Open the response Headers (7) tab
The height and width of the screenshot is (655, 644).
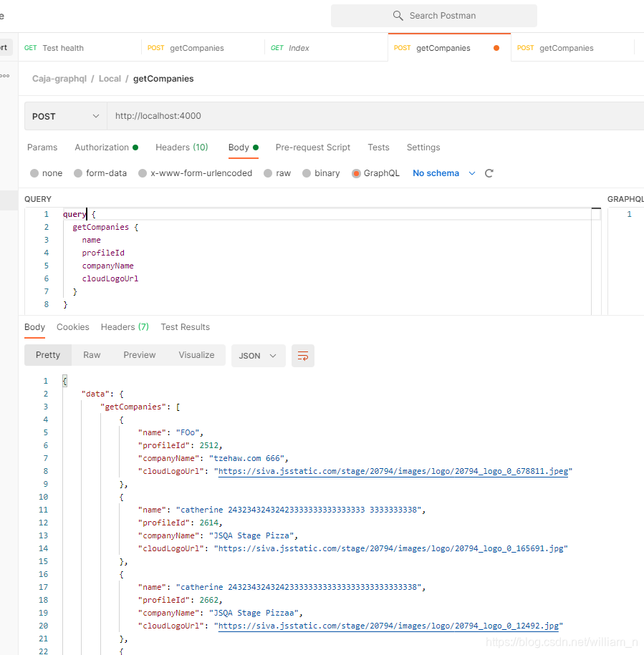(125, 327)
